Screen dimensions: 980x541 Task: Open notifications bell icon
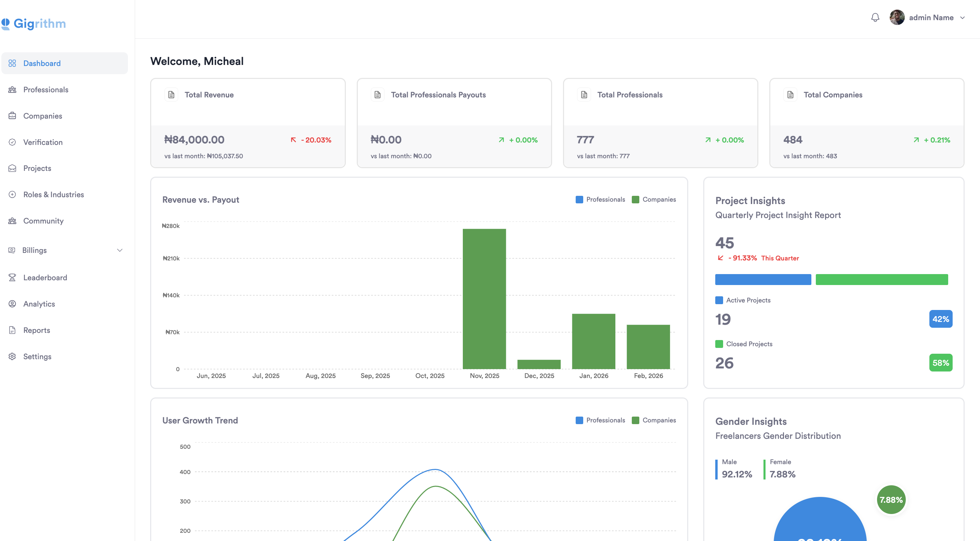[875, 17]
